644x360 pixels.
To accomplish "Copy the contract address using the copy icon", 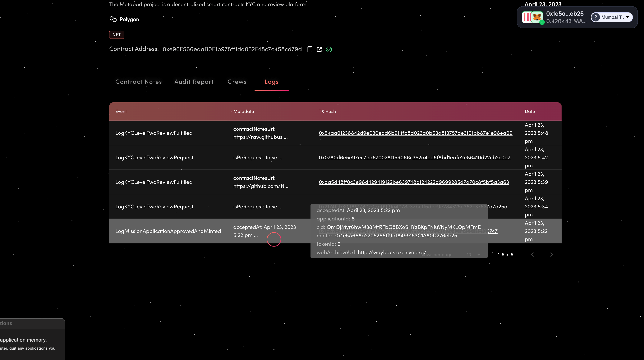I will 309,49.
